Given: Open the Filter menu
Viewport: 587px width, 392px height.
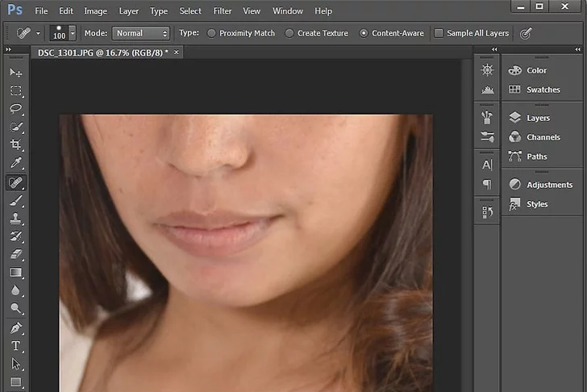Looking at the screenshot, I should (223, 11).
